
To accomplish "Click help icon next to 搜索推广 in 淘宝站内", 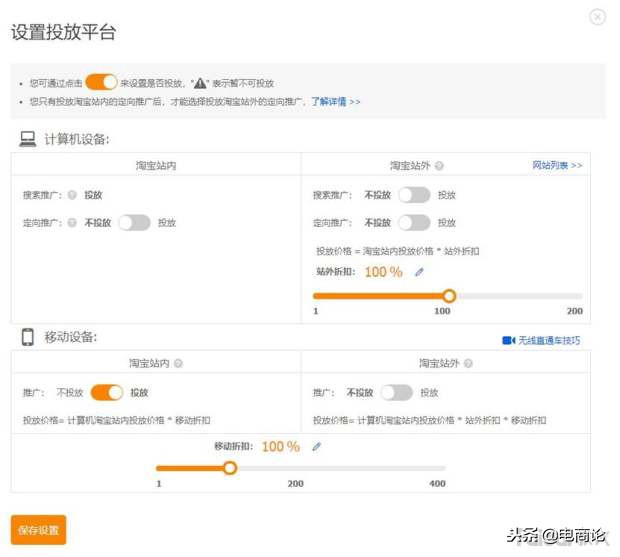I will 72,195.
